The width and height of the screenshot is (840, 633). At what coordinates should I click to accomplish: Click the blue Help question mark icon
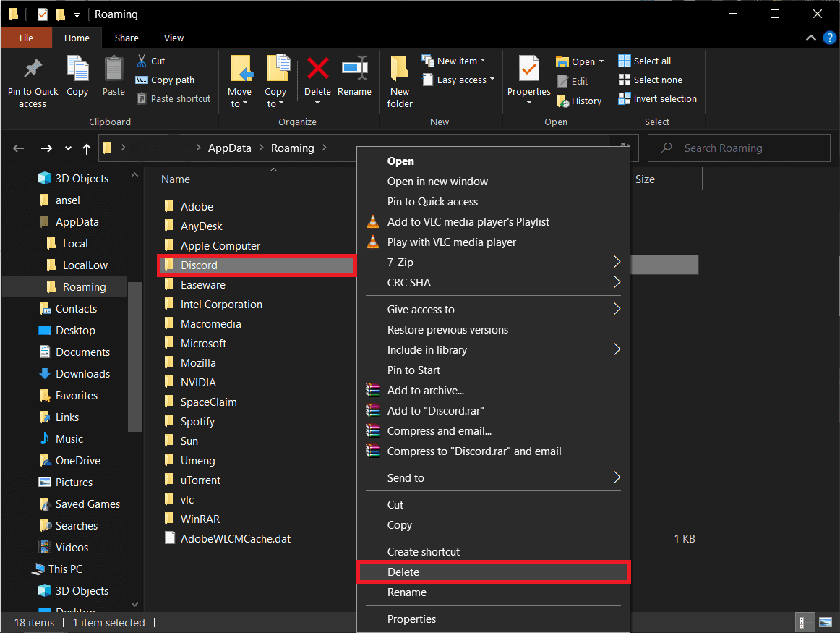tap(830, 38)
